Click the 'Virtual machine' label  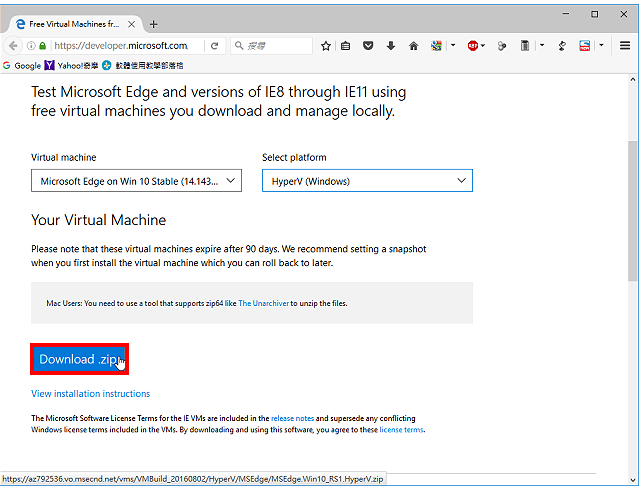click(x=63, y=158)
